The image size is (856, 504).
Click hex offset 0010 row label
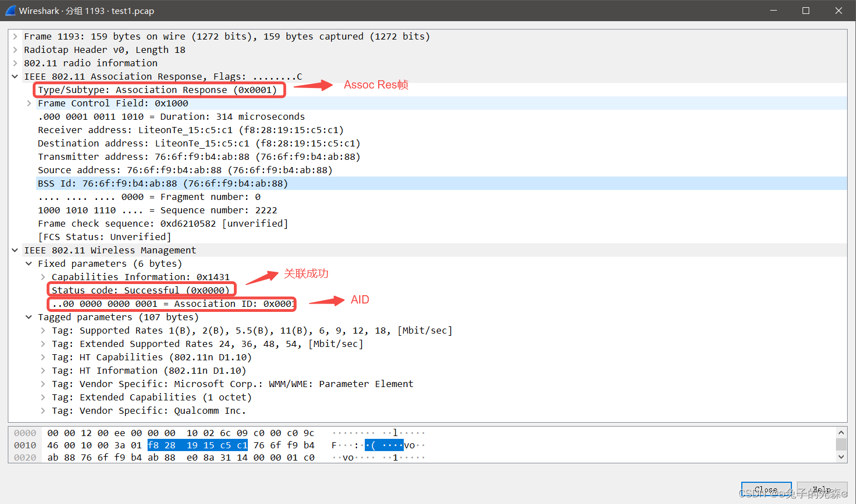click(x=25, y=445)
